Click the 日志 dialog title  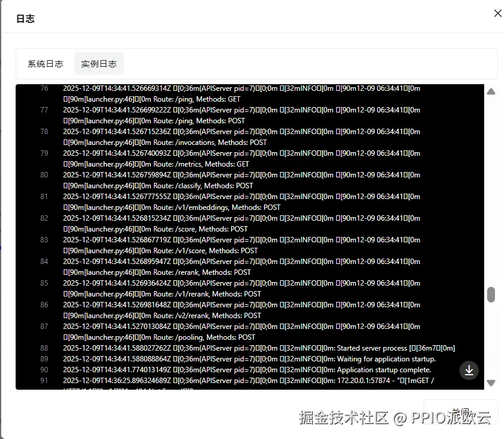[x=25, y=19]
